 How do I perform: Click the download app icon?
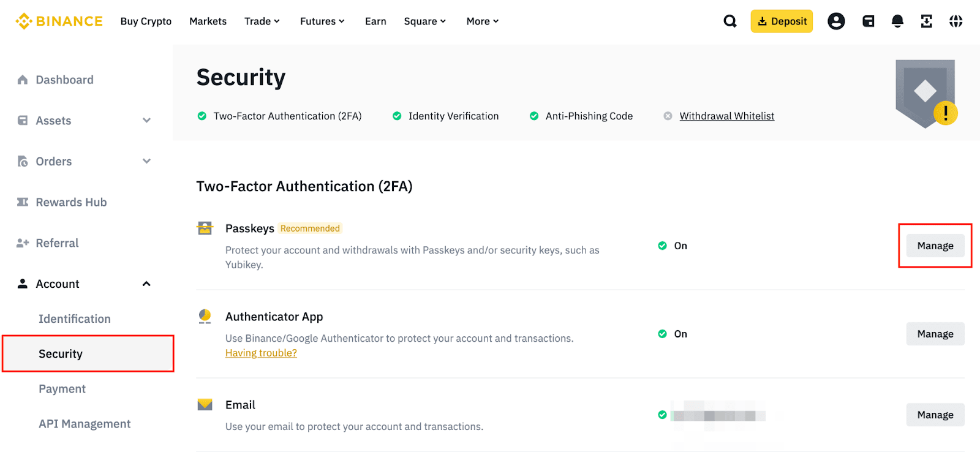click(x=926, y=21)
